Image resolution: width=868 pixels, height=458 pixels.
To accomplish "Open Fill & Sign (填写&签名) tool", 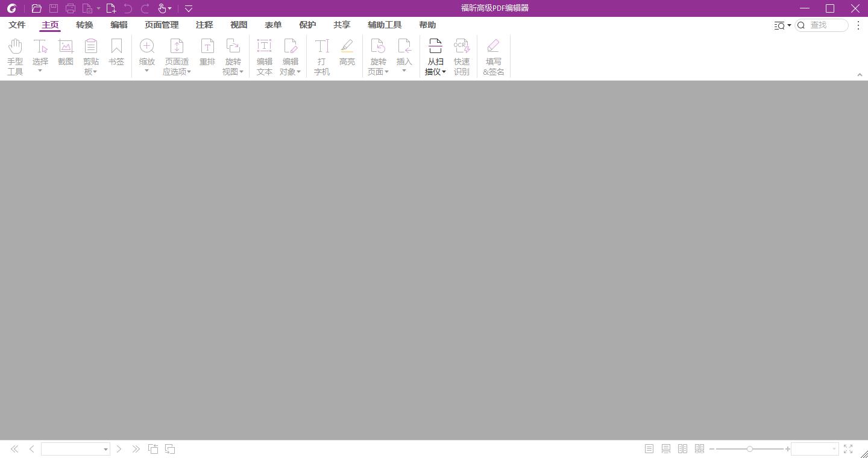I will click(494, 56).
